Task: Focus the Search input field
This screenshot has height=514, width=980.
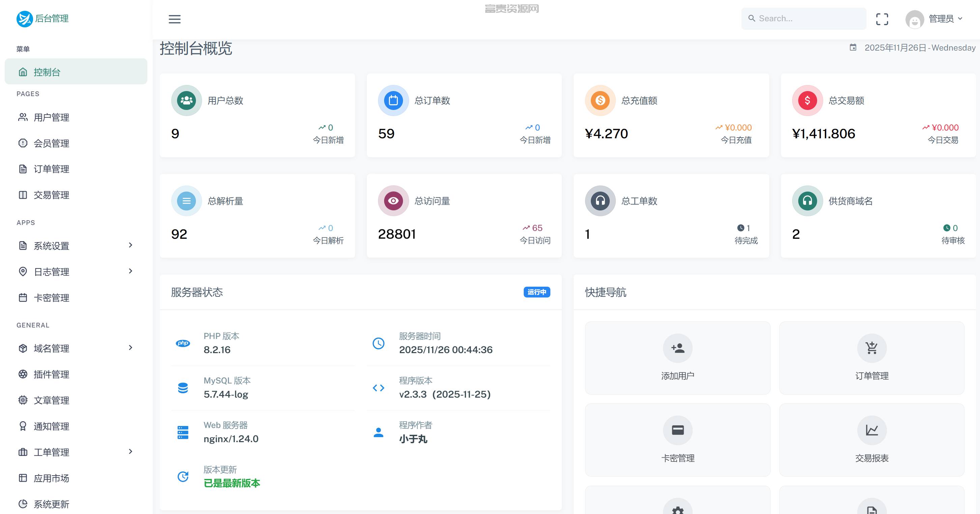Action: [804, 19]
